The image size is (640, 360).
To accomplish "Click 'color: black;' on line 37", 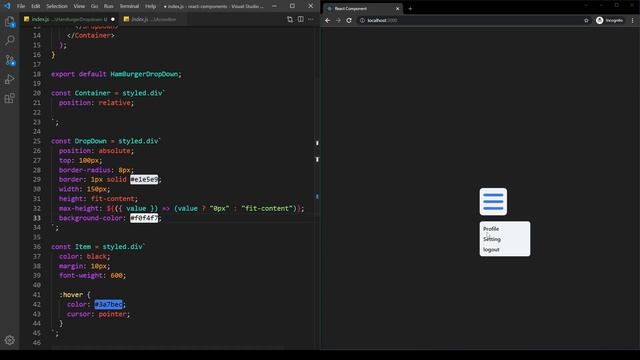I will [x=84, y=256].
